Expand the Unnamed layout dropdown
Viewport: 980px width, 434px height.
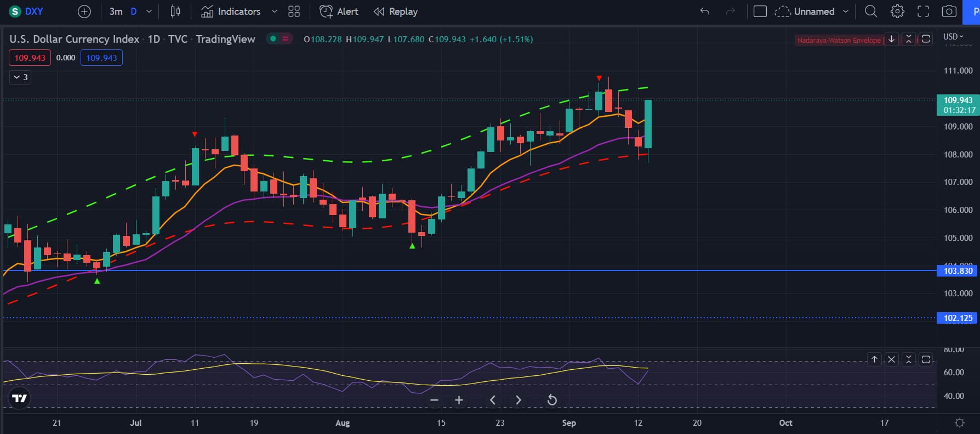pyautogui.click(x=846, y=12)
